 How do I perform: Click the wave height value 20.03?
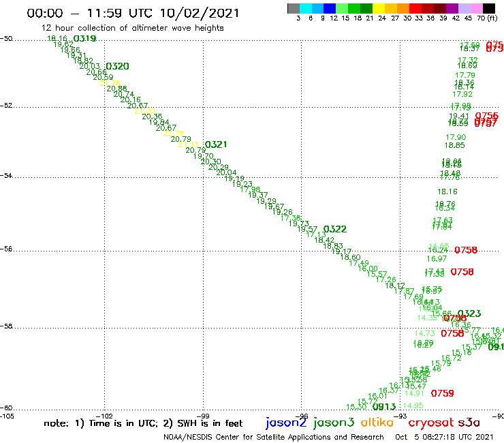pyautogui.click(x=90, y=66)
